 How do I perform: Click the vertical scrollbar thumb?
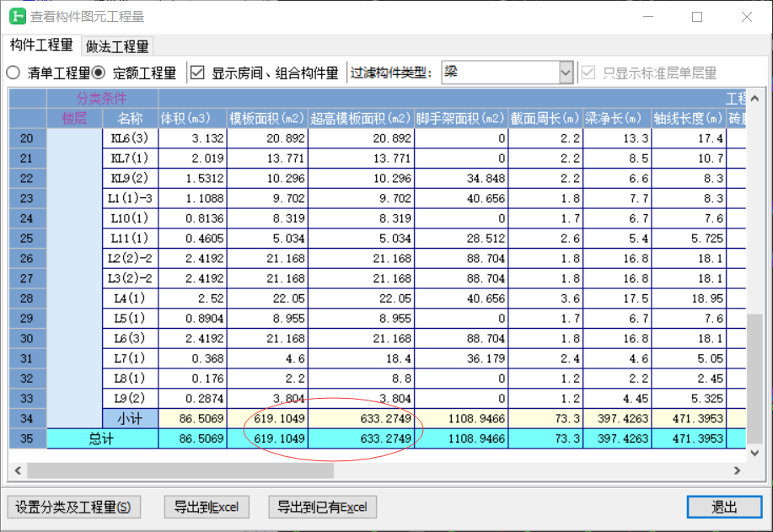(x=754, y=379)
